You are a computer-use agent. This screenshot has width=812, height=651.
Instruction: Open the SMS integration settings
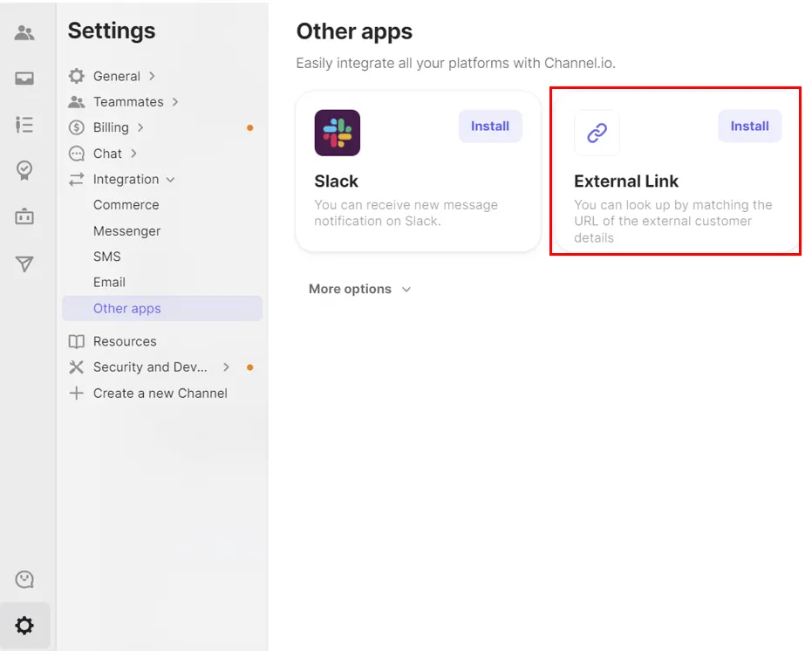pyautogui.click(x=107, y=257)
